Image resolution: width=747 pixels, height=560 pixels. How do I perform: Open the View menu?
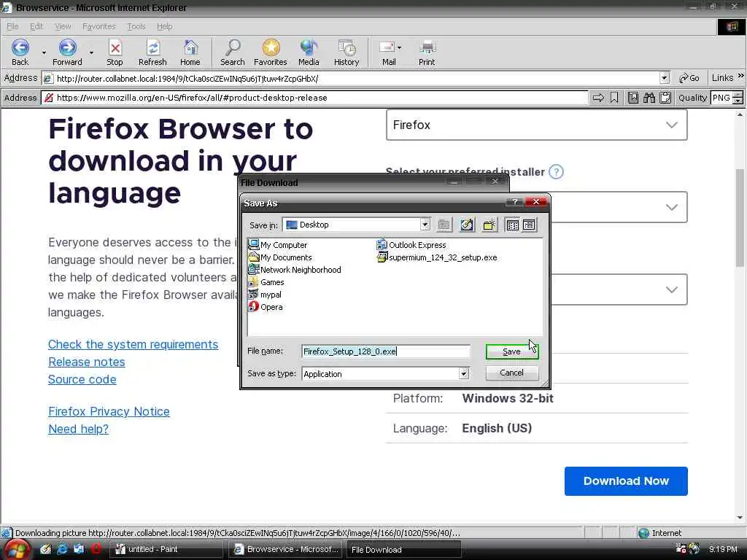[63, 26]
